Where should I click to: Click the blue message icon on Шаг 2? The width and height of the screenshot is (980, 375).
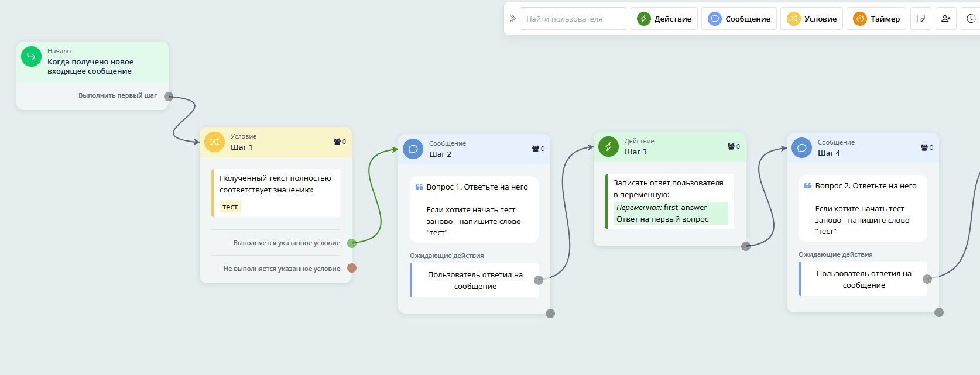pyautogui.click(x=413, y=149)
